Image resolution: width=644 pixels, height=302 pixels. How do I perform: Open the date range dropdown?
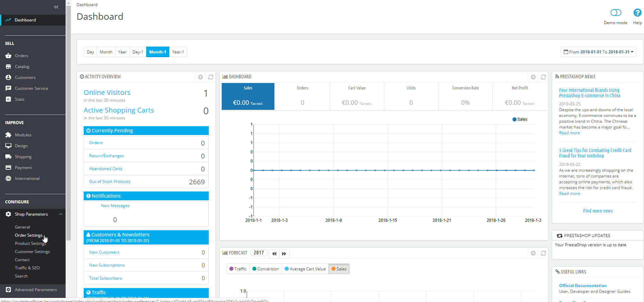tap(598, 52)
